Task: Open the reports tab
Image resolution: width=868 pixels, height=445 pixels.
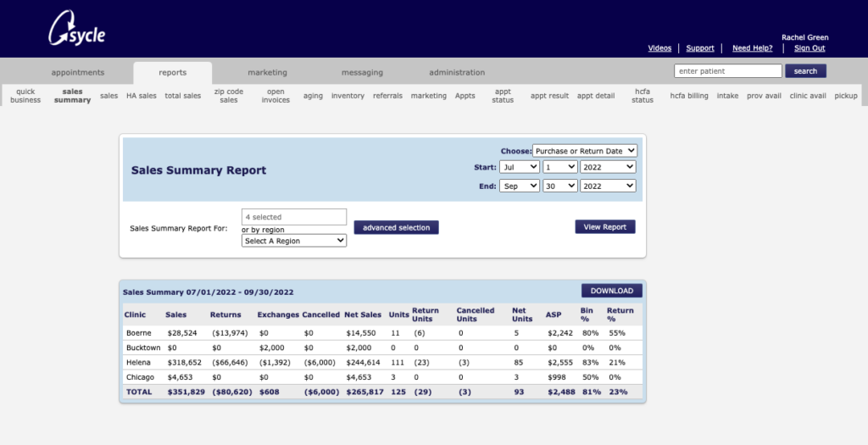Action: click(173, 73)
